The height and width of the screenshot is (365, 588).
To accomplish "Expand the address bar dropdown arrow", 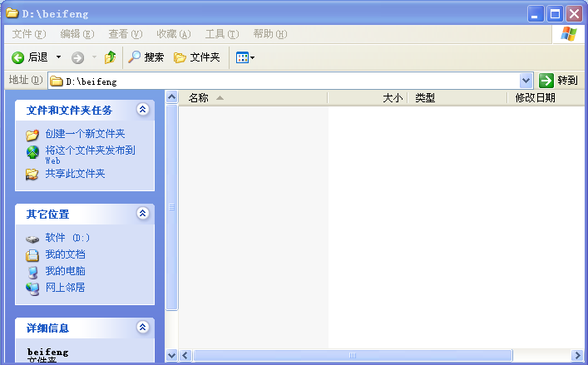I will pos(526,81).
